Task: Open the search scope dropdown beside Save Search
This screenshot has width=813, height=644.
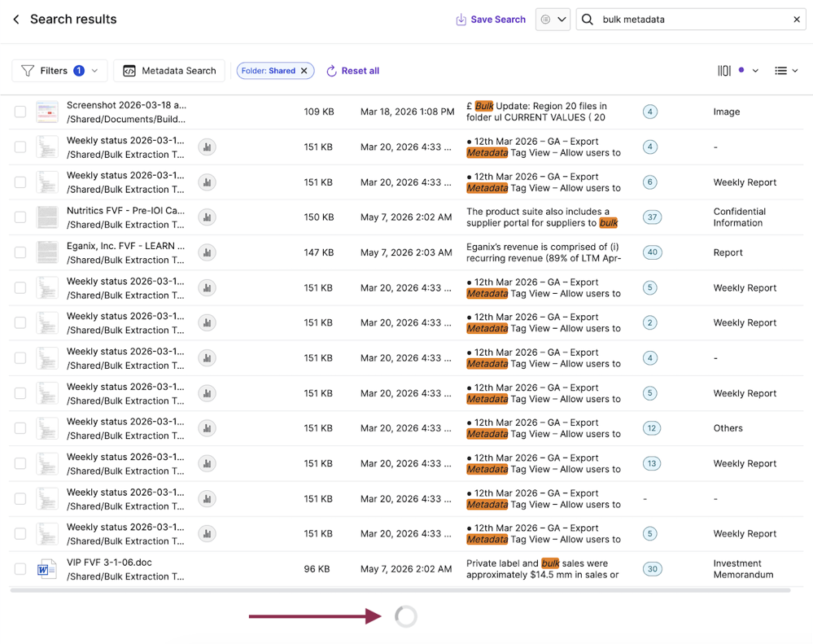Action: tap(553, 20)
